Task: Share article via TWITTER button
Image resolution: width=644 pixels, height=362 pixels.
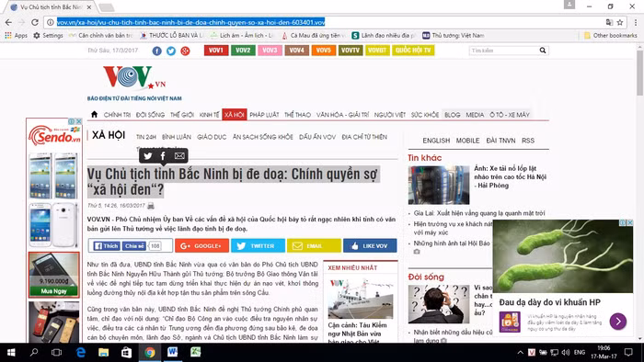Action: [258, 245]
